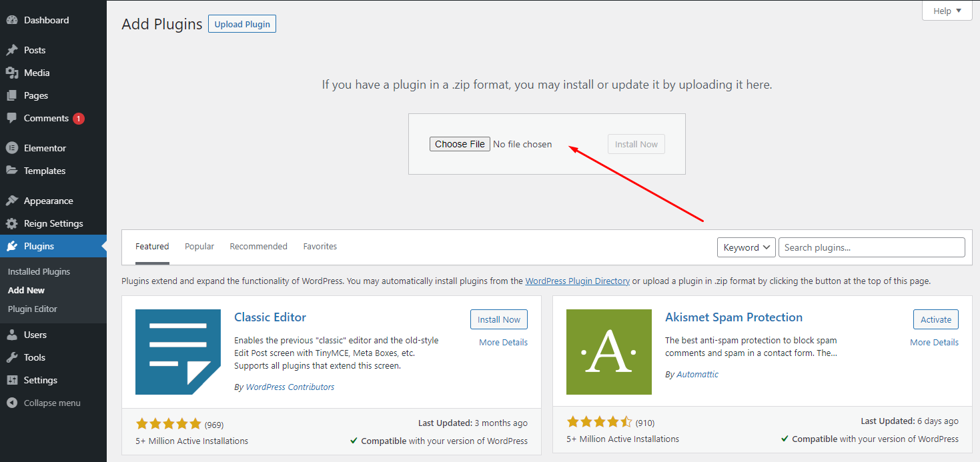Switch to the Recommended tab
Viewport: 980px width, 462px height.
click(259, 247)
